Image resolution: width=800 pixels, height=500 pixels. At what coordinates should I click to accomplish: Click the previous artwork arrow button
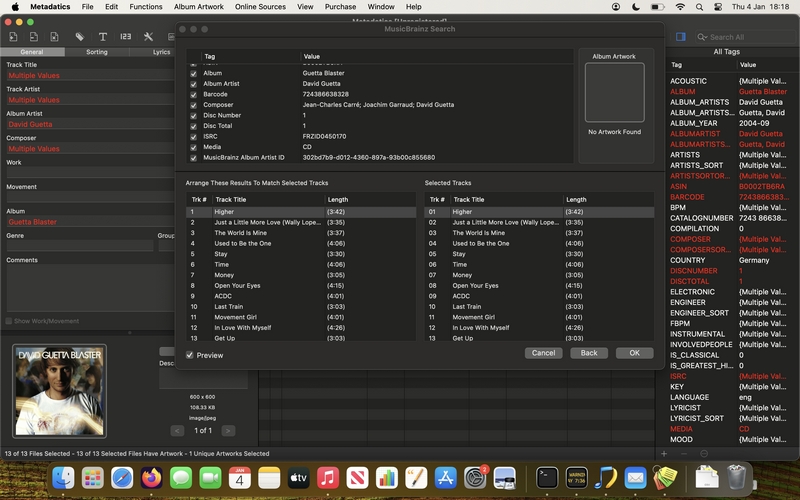[x=177, y=431]
